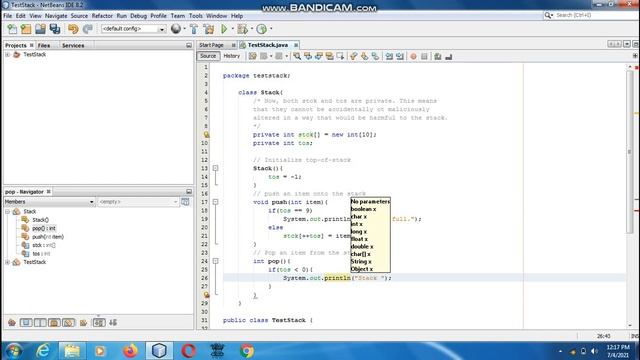Viewport: 640px width, 360px height.
Task: Click the lightbulb hint icon on line 28
Action: tap(206, 295)
